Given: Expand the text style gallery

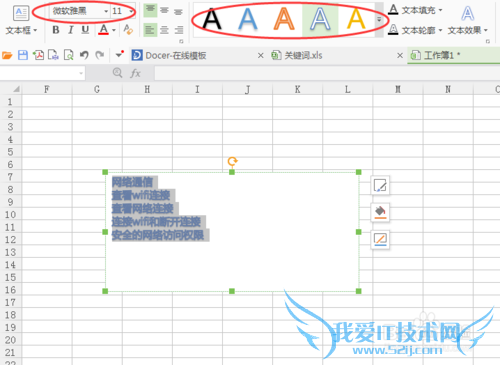Looking at the screenshot, I should point(379,20).
